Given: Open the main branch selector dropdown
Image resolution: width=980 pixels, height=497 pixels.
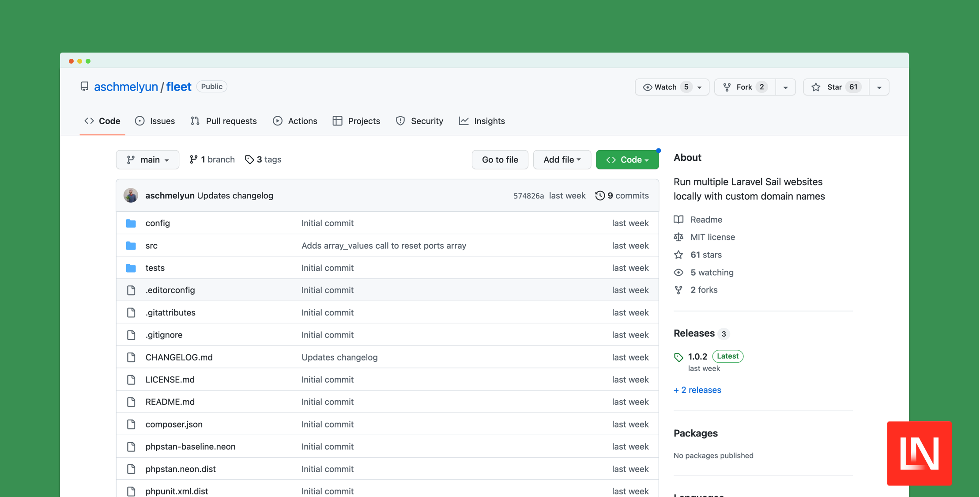Looking at the screenshot, I should click(x=147, y=159).
